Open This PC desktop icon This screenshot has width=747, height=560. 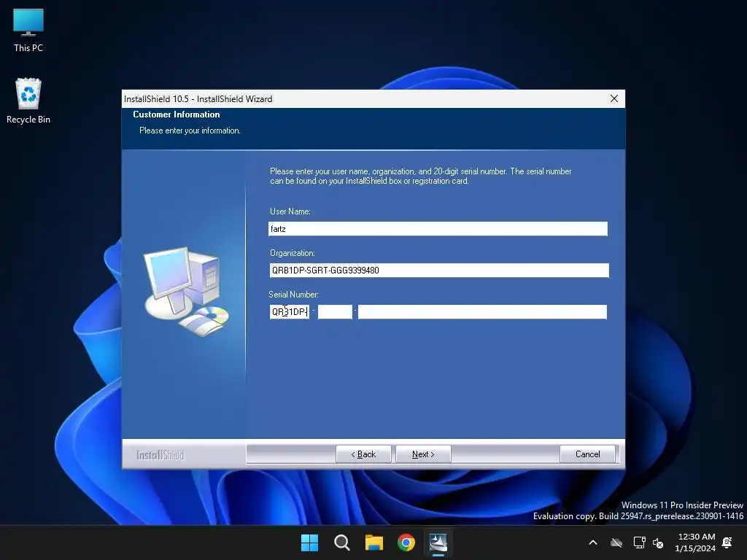point(28,30)
